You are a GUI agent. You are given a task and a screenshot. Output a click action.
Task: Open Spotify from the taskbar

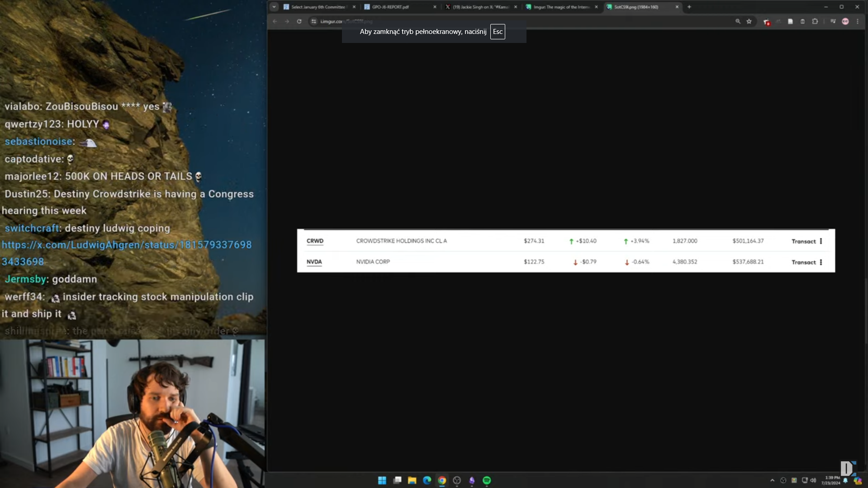coord(487,480)
